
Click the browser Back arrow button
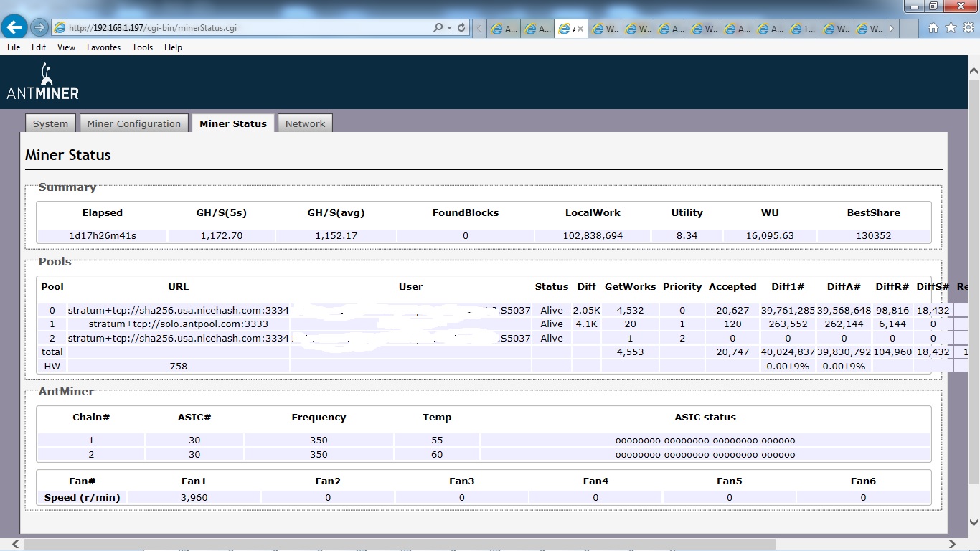14,27
